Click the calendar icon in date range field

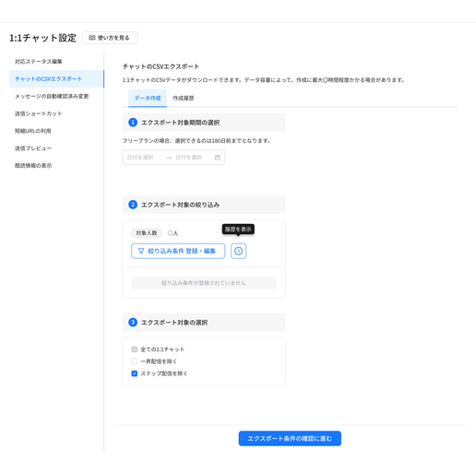pyautogui.click(x=218, y=158)
